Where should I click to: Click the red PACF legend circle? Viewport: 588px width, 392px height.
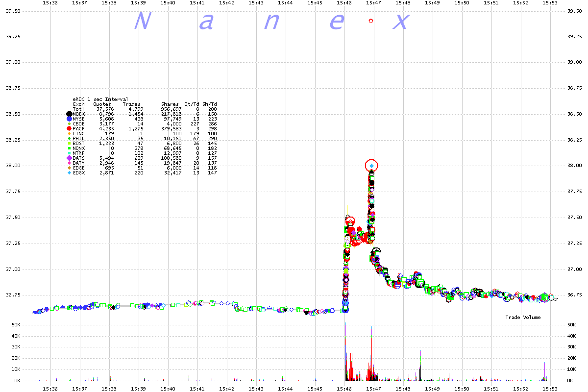click(69, 128)
